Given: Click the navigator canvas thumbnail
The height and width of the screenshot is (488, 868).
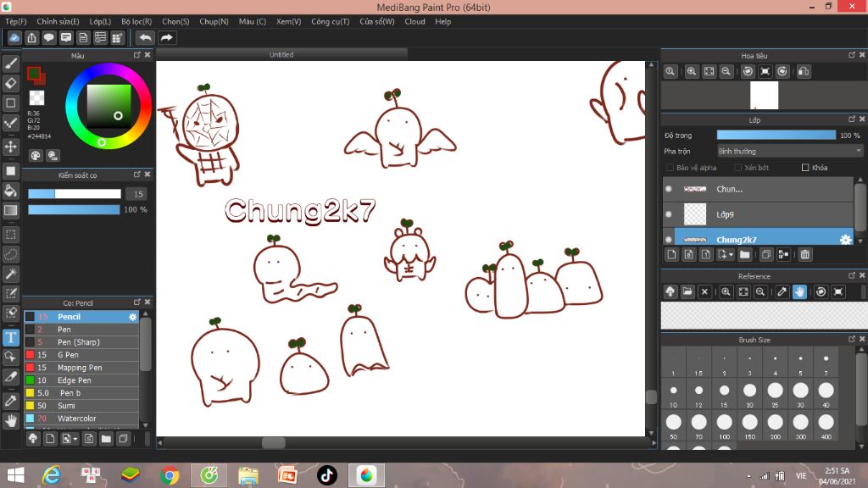Looking at the screenshot, I should tap(764, 95).
